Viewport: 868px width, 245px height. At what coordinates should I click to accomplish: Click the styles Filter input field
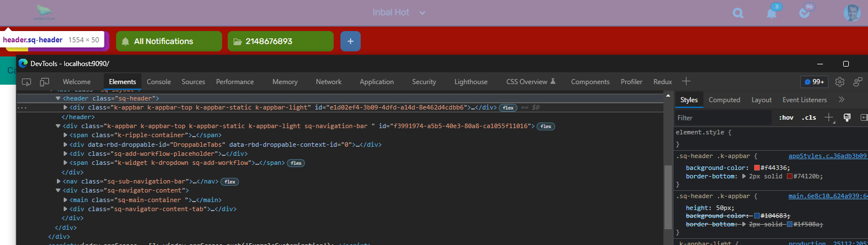(723, 118)
